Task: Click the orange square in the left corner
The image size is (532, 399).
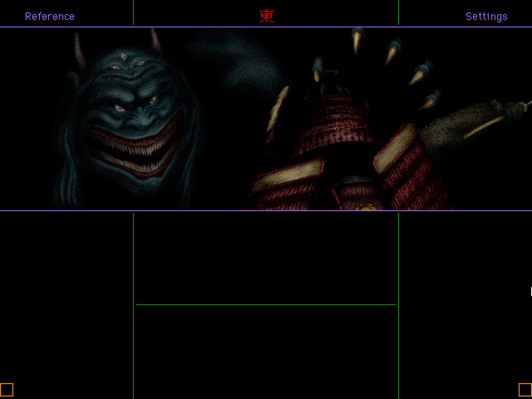Action: 7,390
